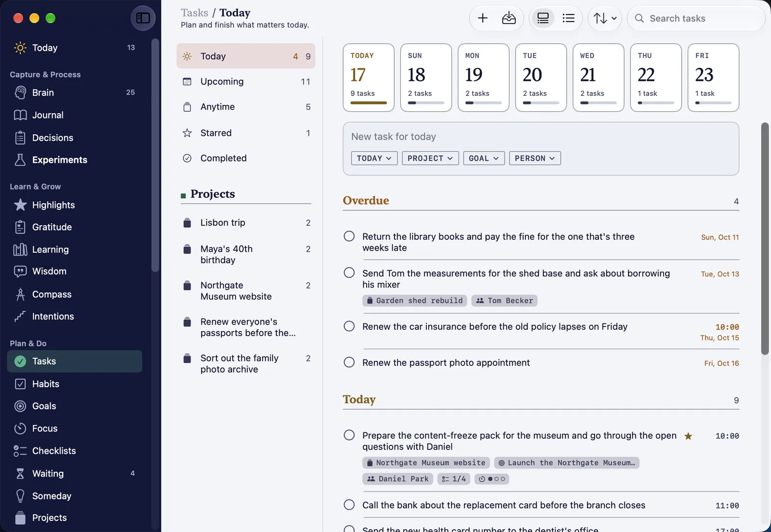
Task: Open the GOAL dropdown
Action: tap(484, 158)
